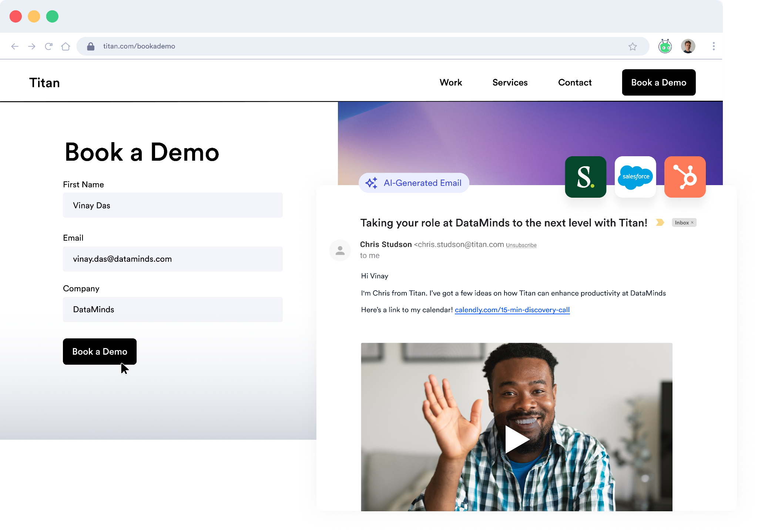Bookmark the page with the star icon
The width and height of the screenshot is (758, 532).
click(x=633, y=46)
